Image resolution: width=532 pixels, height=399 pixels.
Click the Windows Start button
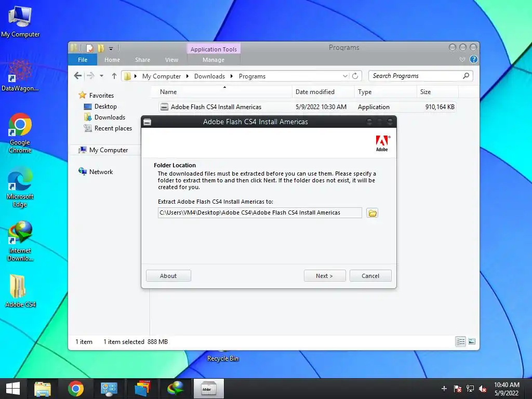point(13,389)
